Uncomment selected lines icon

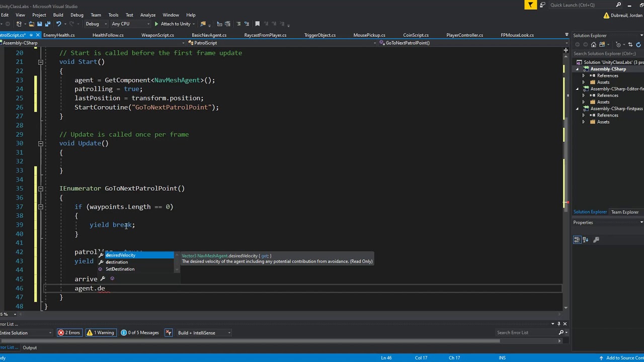(x=247, y=24)
